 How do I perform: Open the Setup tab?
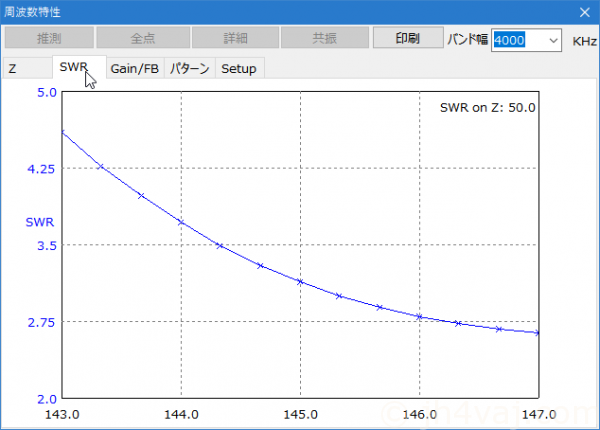238,68
